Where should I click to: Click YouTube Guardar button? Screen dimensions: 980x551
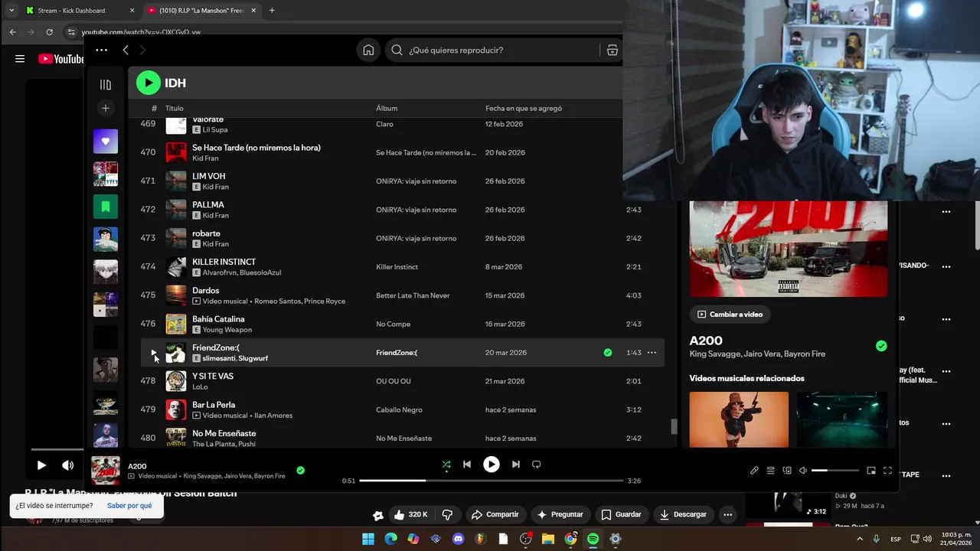click(621, 514)
